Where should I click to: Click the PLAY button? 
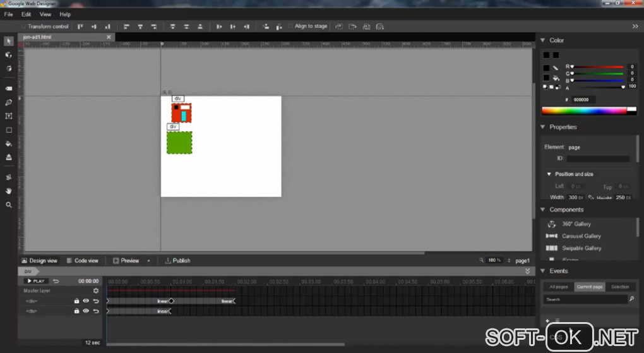point(36,281)
